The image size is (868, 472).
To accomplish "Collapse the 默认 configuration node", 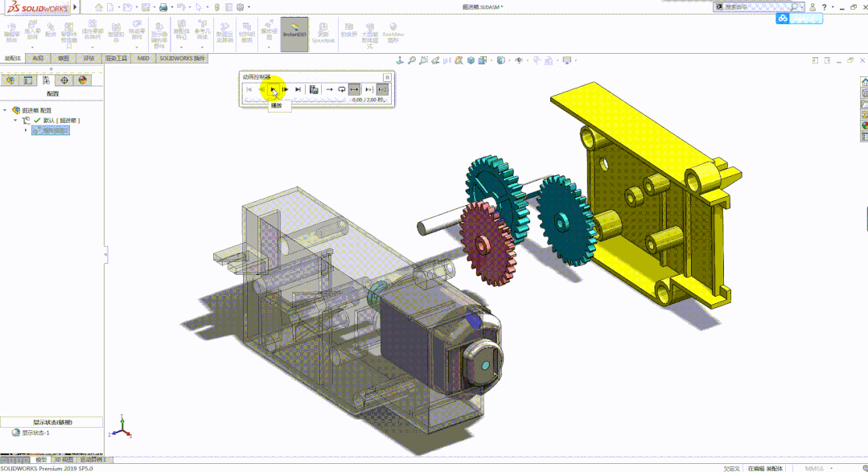I will [x=15, y=119].
